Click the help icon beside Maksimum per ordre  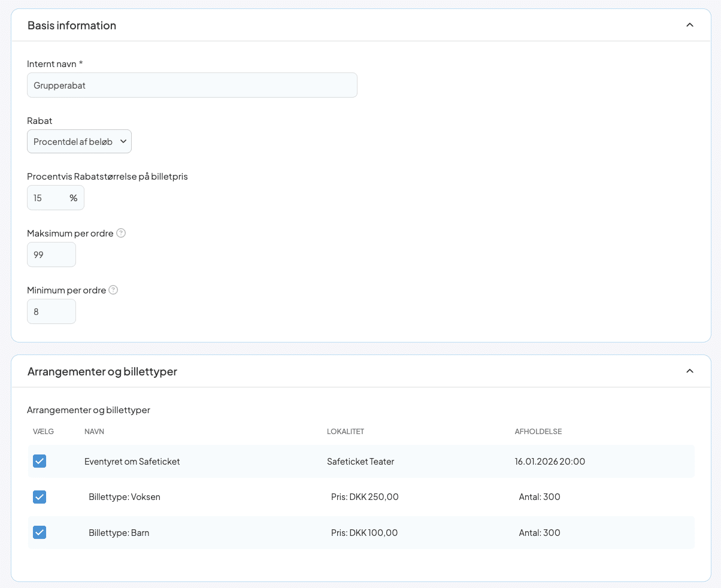(x=121, y=233)
